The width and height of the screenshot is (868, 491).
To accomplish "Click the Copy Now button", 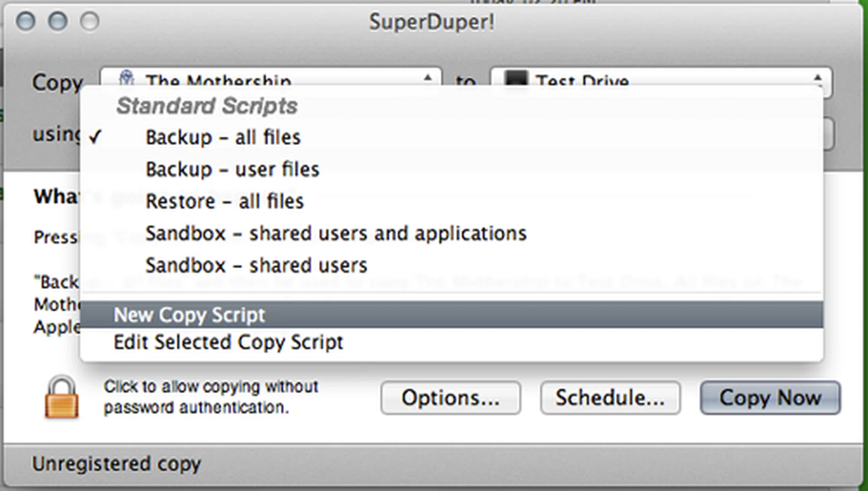I will (769, 398).
